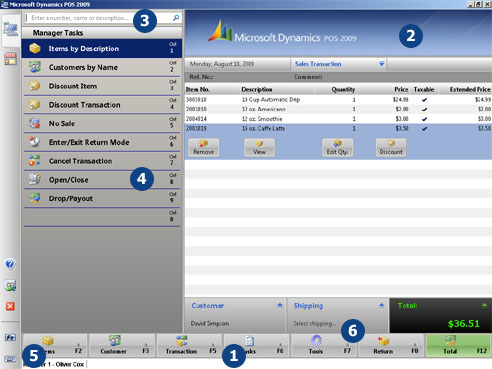Image resolution: width=492 pixels, height=369 pixels.
Task: Open Tasks F6 menu arrow
Action: coord(280,344)
